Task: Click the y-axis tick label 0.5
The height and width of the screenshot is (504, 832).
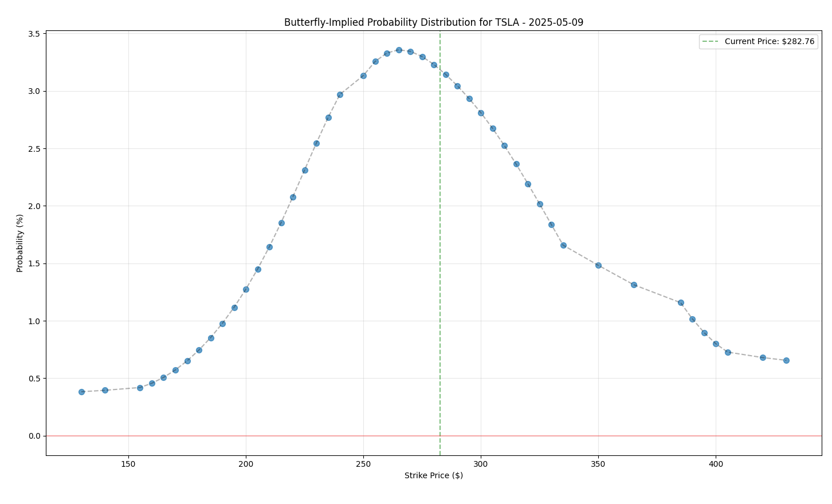Action: (34, 379)
